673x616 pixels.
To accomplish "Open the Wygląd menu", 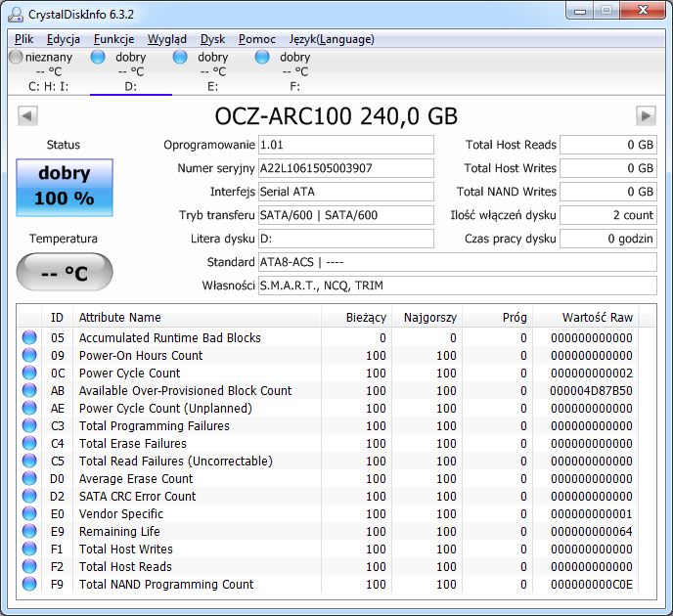I will point(167,39).
